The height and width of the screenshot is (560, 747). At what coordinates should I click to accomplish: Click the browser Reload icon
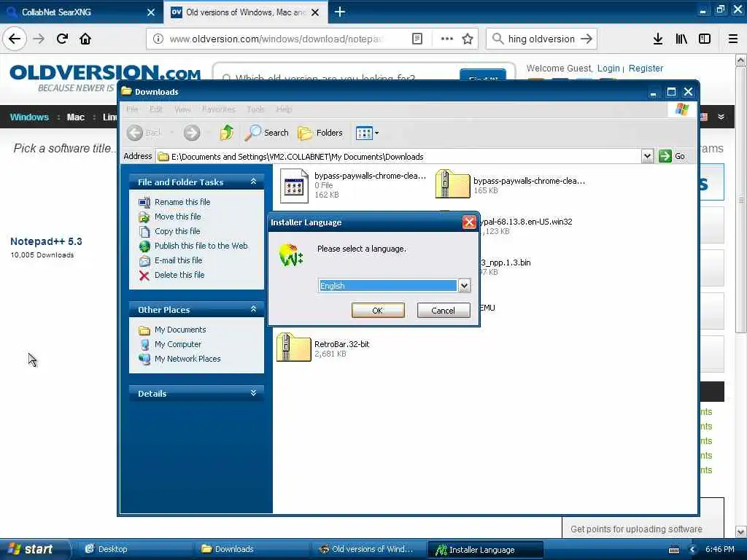[62, 39]
